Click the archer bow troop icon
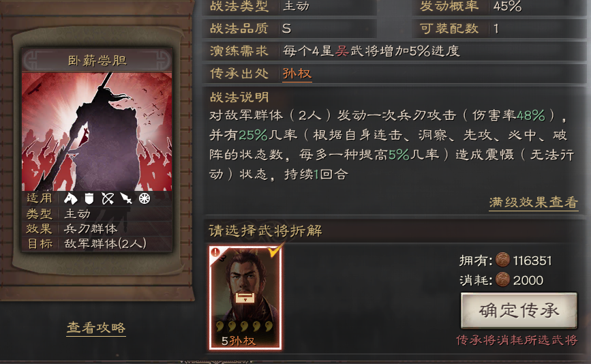The image size is (591, 364). pos(108,198)
